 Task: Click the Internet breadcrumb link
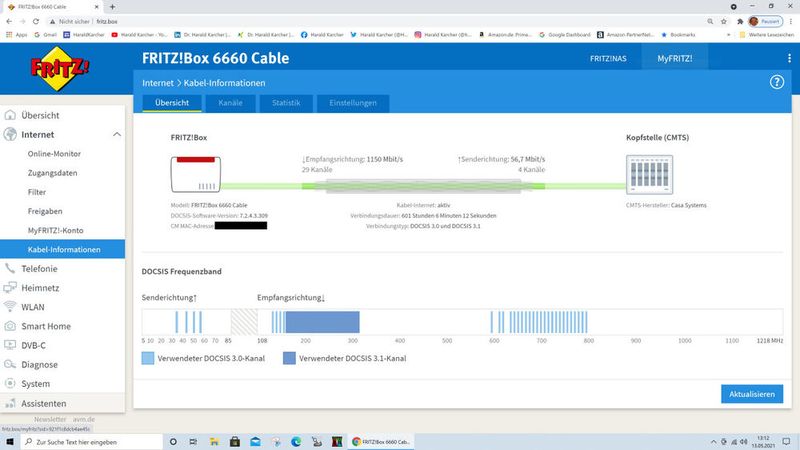[158, 83]
